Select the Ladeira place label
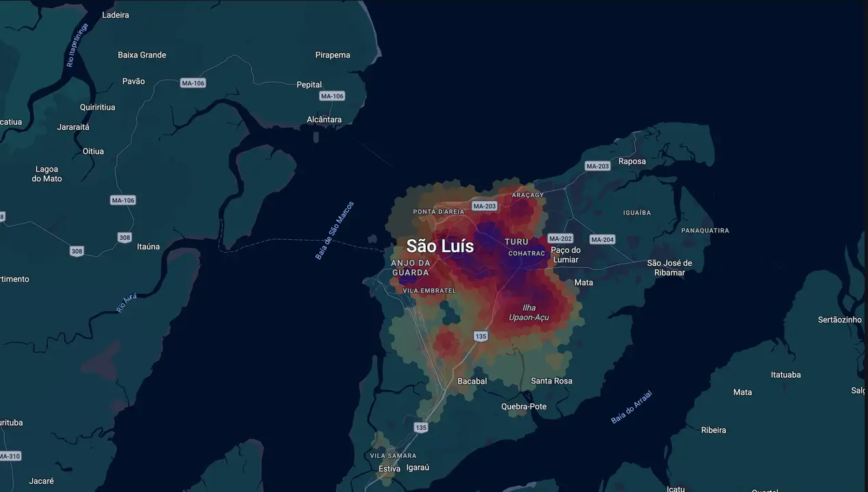 tap(115, 15)
